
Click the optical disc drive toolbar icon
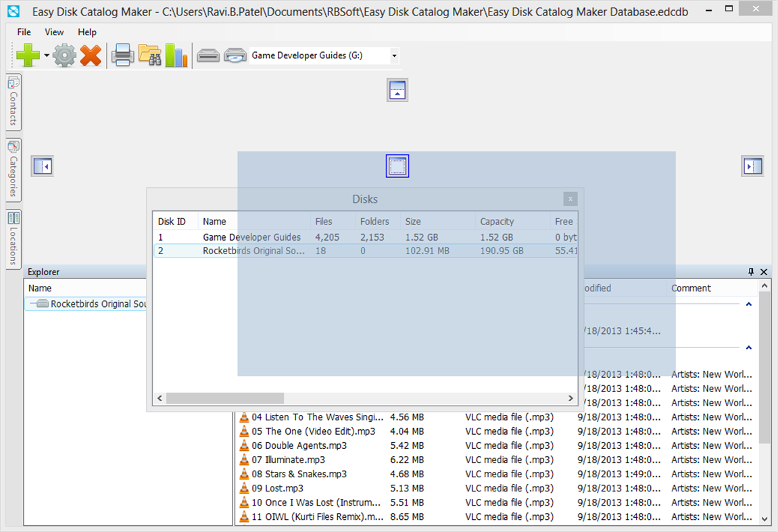tap(235, 55)
